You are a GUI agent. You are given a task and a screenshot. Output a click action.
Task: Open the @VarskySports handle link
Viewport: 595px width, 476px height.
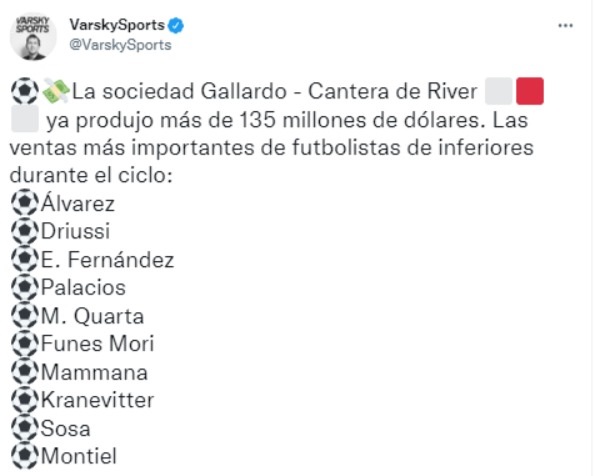click(120, 45)
